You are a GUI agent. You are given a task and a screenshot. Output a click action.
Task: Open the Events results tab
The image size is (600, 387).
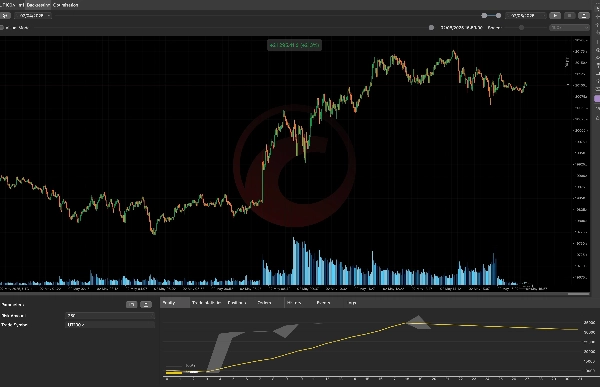(323, 303)
